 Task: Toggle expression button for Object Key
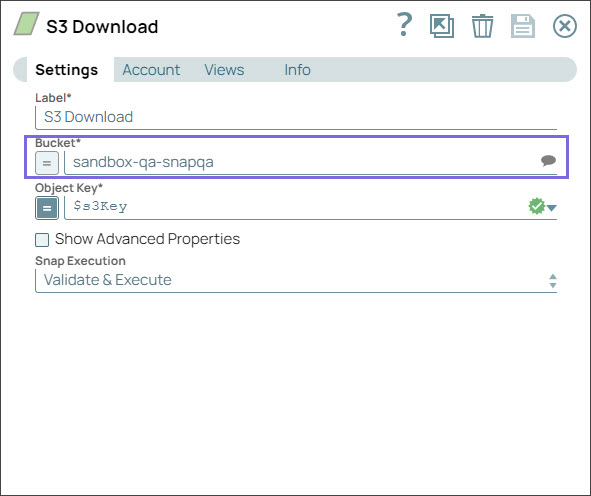click(47, 208)
